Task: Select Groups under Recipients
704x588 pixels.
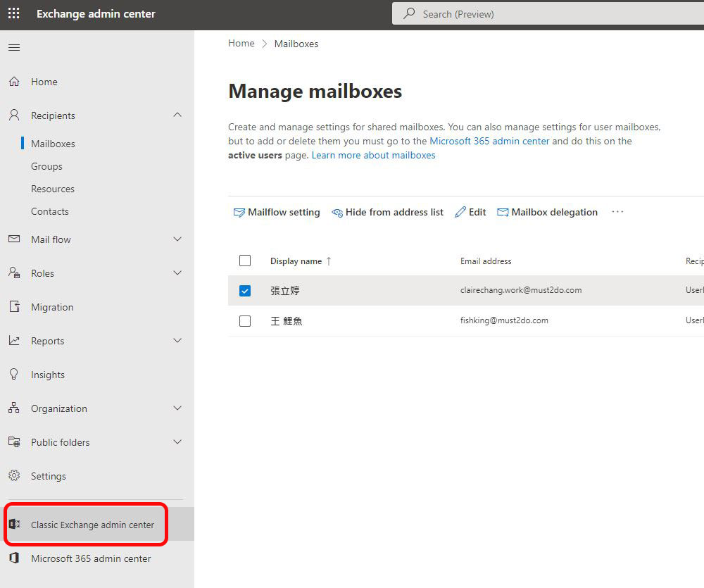Action: coord(46,166)
